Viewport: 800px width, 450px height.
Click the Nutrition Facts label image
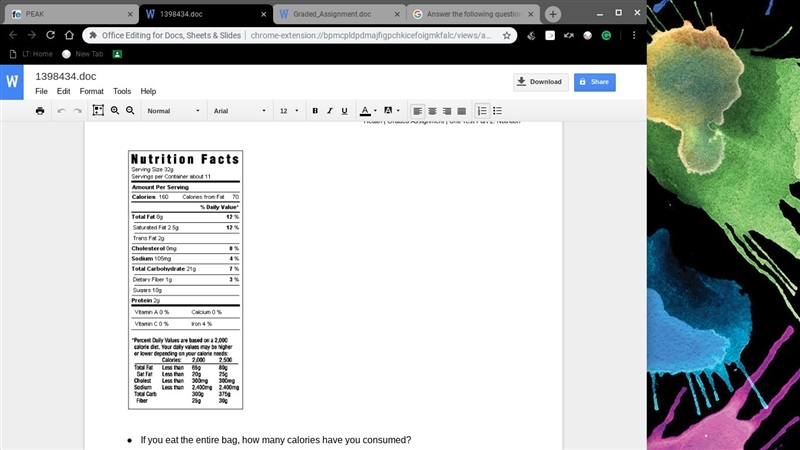[186, 280]
